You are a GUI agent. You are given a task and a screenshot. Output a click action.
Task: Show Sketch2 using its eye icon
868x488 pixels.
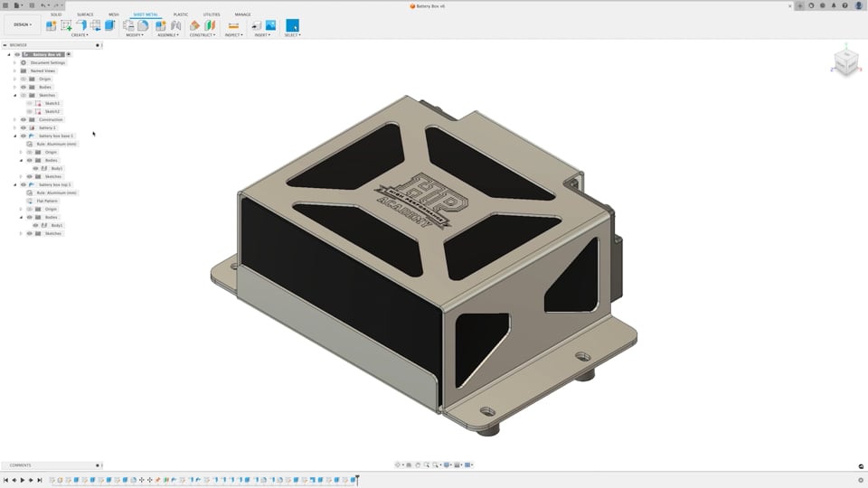29,111
